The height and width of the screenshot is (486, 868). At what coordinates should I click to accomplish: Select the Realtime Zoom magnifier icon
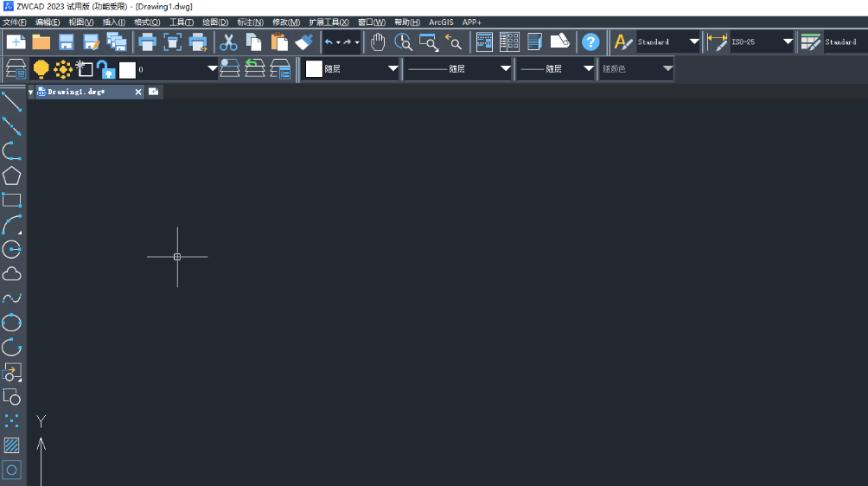point(403,42)
